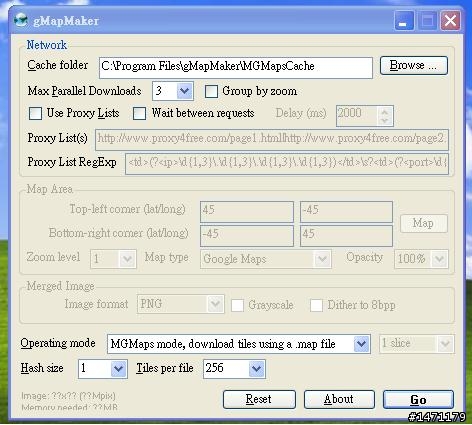This screenshot has width=472, height=425.
Task: Click the Top-left corner latitude field
Action: tap(247, 212)
